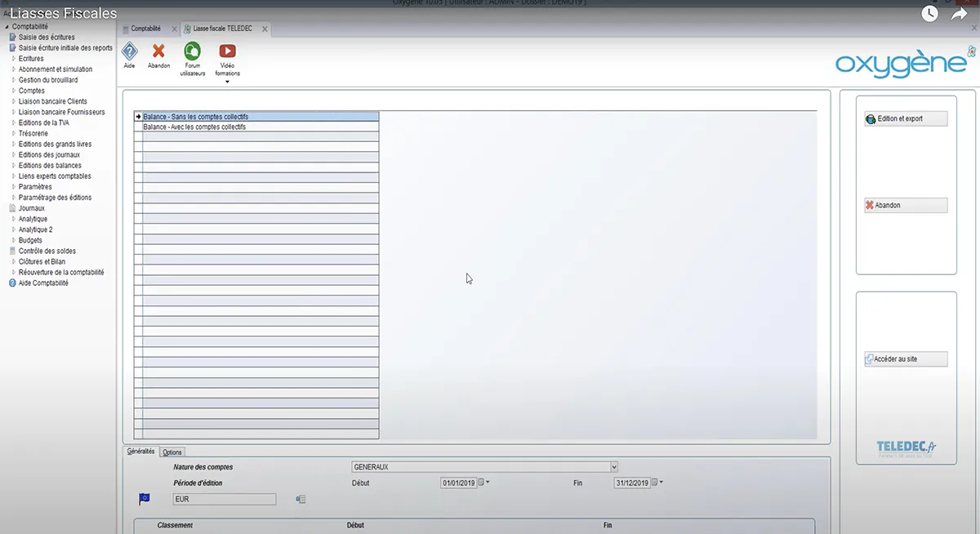Expand the Trésorerie node

13,133
